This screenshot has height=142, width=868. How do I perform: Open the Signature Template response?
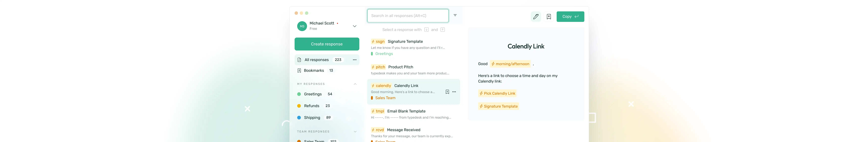(x=413, y=48)
